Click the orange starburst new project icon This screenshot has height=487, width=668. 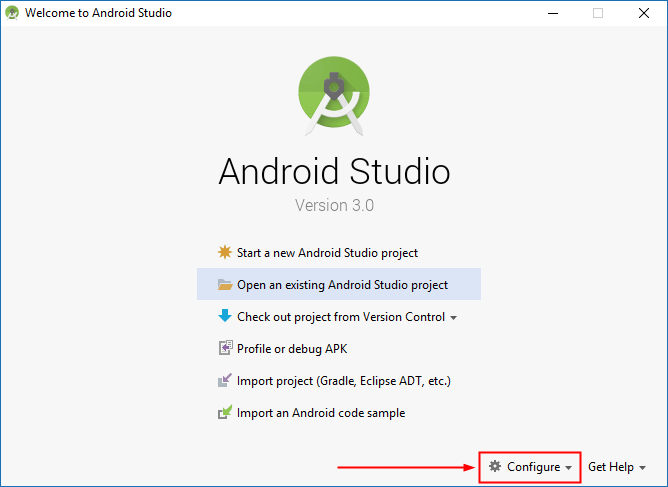point(225,252)
